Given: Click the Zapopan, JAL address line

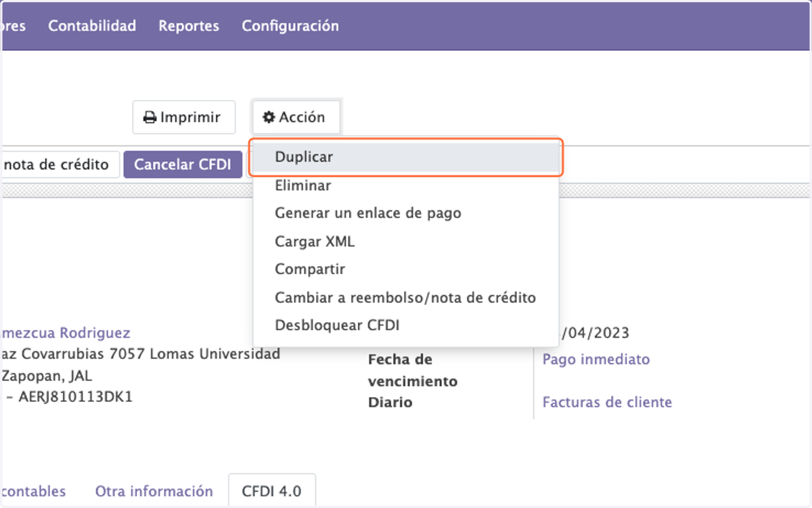Looking at the screenshot, I should tap(47, 375).
